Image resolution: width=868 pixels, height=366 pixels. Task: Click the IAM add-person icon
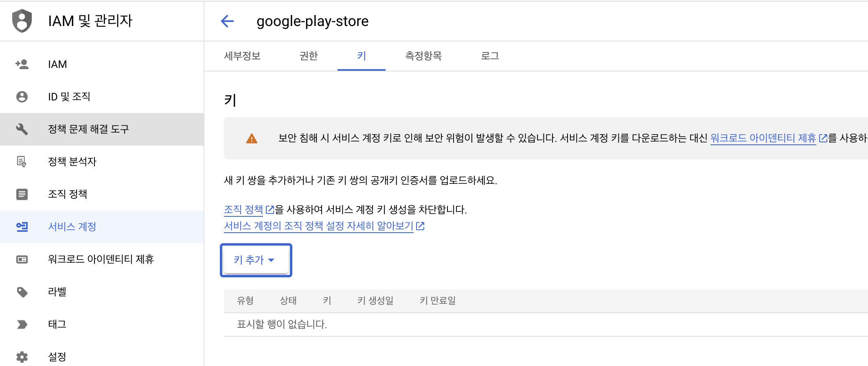pos(22,64)
